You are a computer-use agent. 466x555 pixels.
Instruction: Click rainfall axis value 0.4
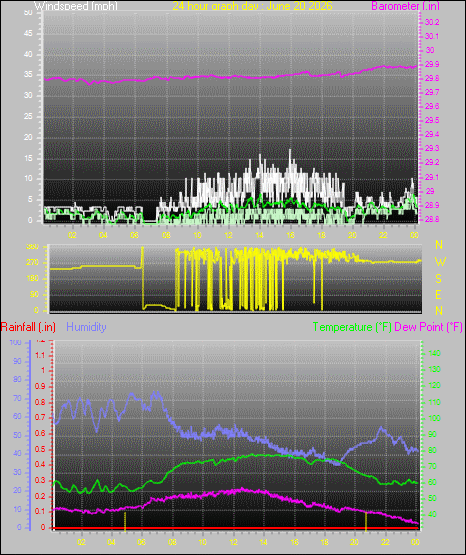[x=40, y=465]
